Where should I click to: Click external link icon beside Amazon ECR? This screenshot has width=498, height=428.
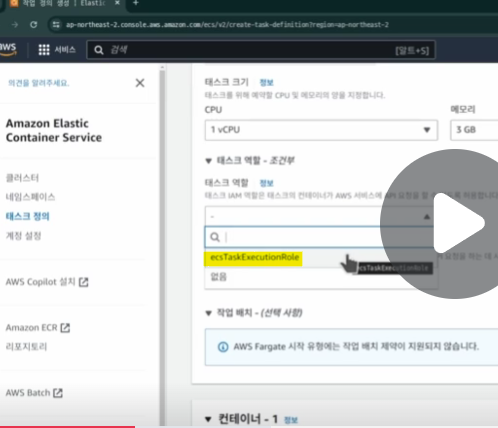pos(65,328)
